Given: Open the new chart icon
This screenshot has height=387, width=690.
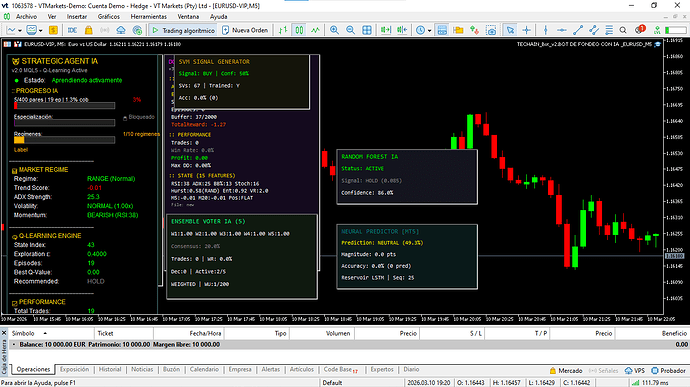Looking at the screenshot, I should (x=11, y=30).
